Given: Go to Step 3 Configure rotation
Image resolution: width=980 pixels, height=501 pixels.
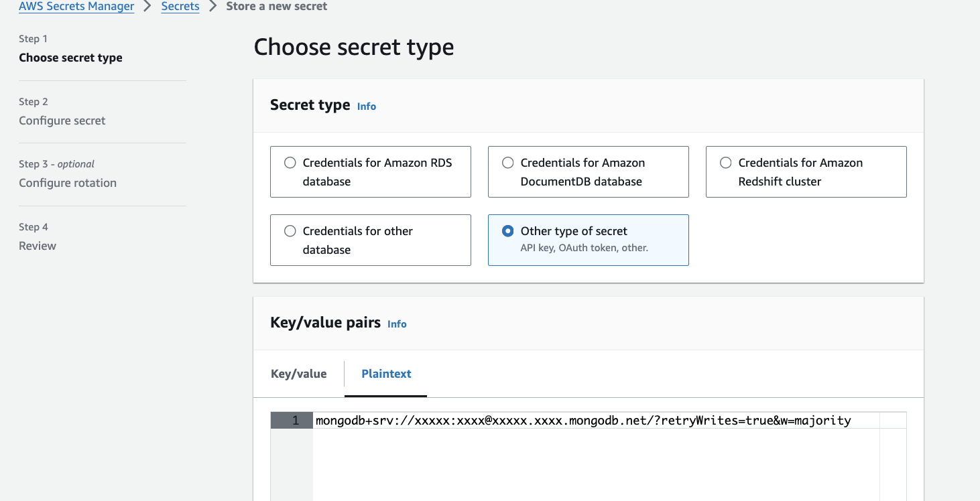Looking at the screenshot, I should [68, 183].
